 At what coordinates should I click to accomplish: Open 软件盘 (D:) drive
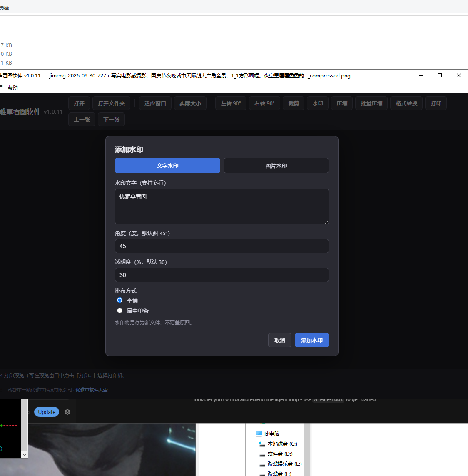pyautogui.click(x=276, y=454)
